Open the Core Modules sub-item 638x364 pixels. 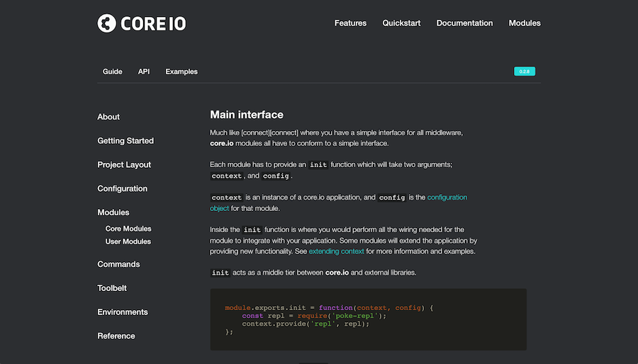[128, 229]
